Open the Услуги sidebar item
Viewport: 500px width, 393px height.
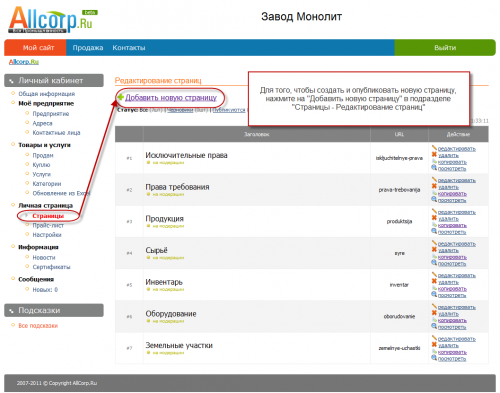(x=42, y=174)
